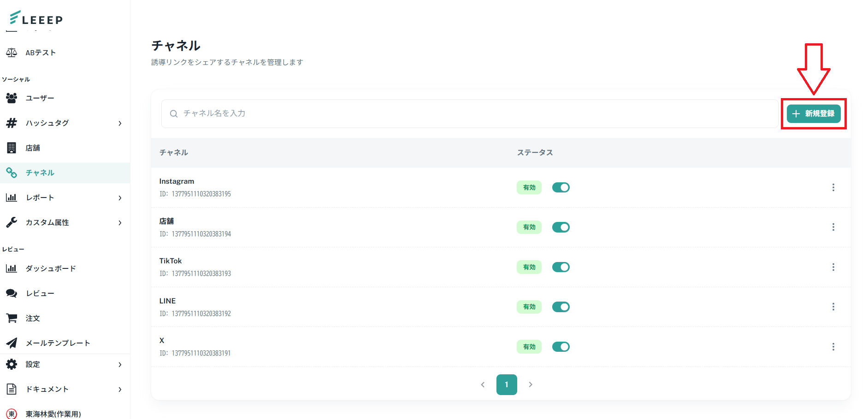Go to pagination page 1
The image size is (868, 419).
click(x=506, y=384)
